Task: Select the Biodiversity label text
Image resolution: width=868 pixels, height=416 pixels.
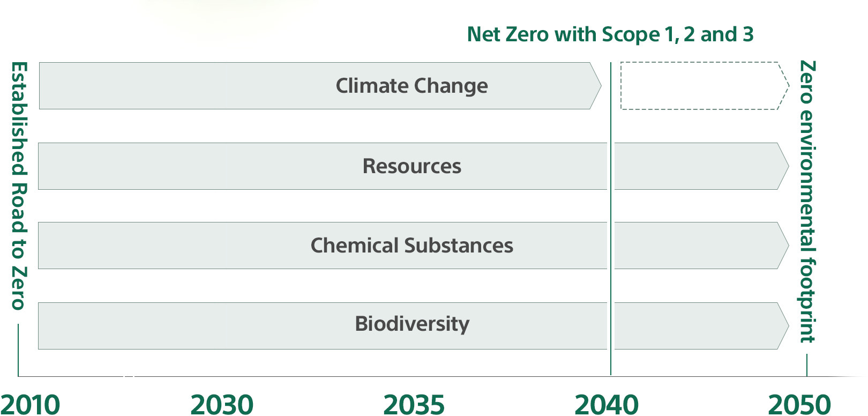Action: tap(411, 324)
